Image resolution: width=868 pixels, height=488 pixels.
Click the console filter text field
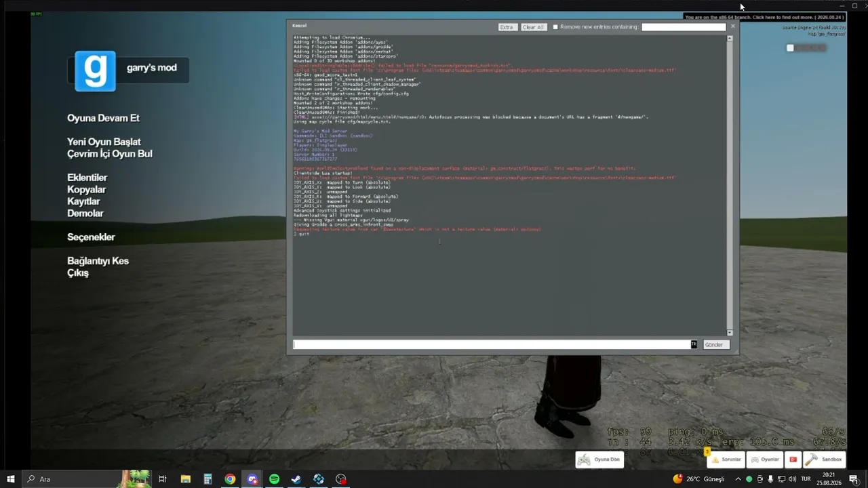point(684,27)
